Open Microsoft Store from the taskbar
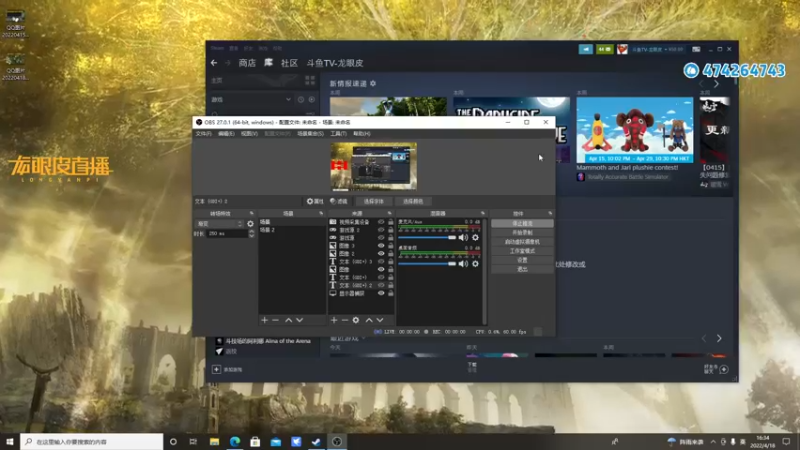The width and height of the screenshot is (800, 450). (x=255, y=441)
